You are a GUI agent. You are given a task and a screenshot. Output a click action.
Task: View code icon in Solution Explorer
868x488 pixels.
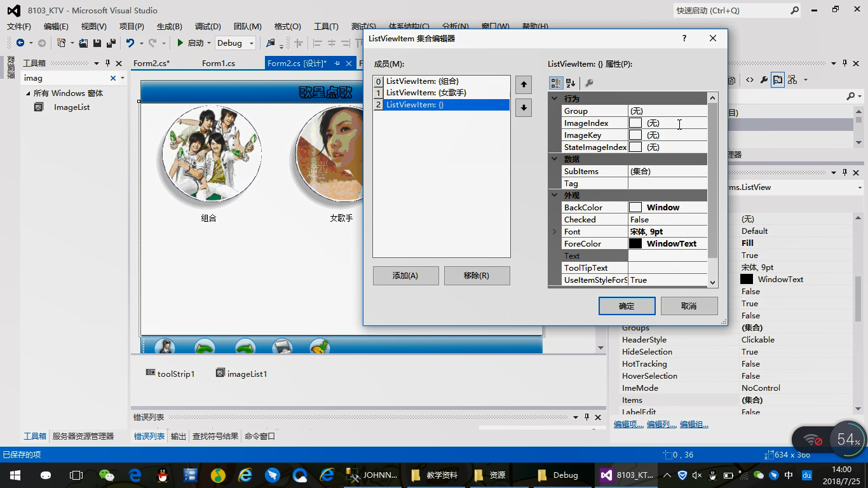point(750,80)
